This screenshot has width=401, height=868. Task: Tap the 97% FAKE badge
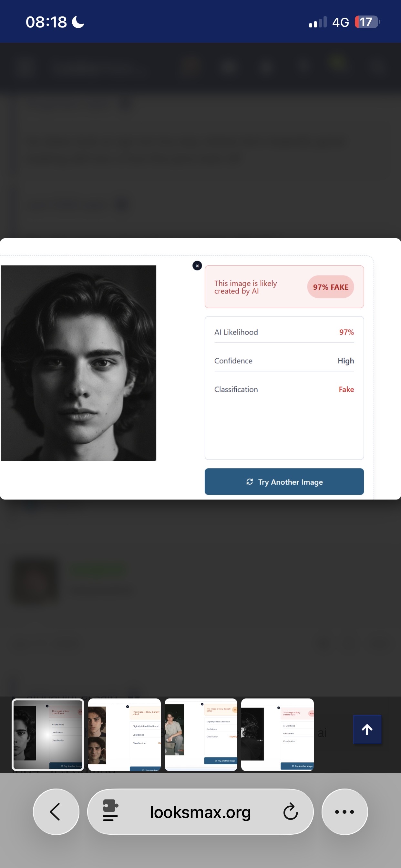330,287
